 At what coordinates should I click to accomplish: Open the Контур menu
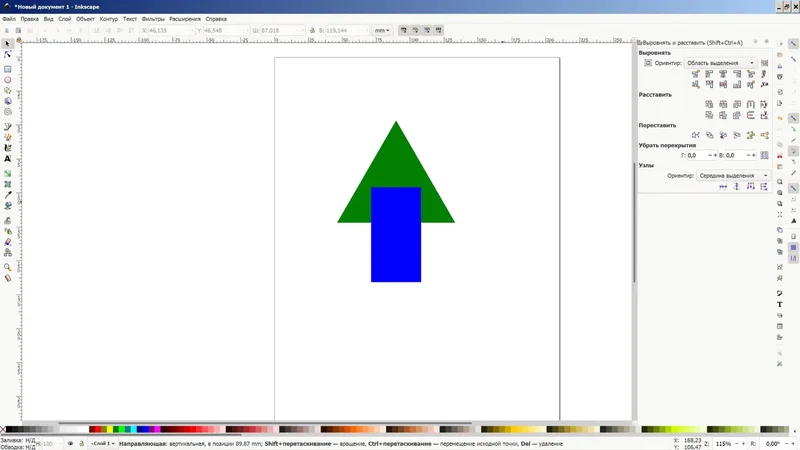[x=109, y=19]
